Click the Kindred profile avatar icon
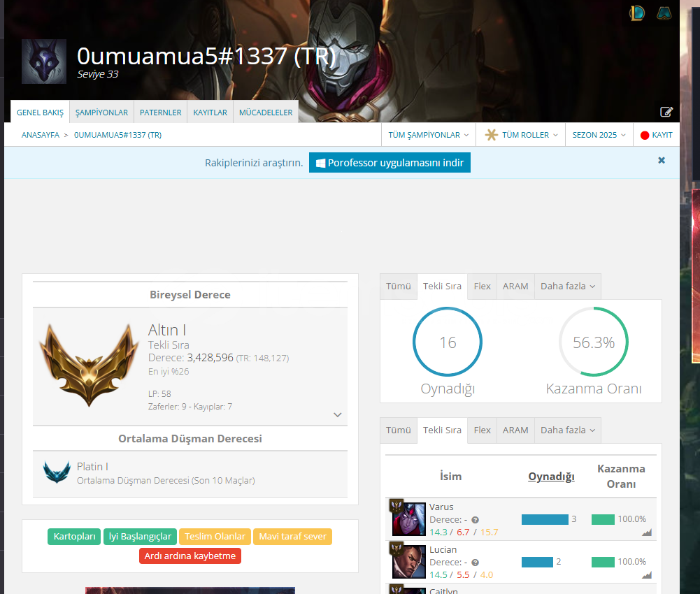Viewport: 700px width, 594px height. 44,61
